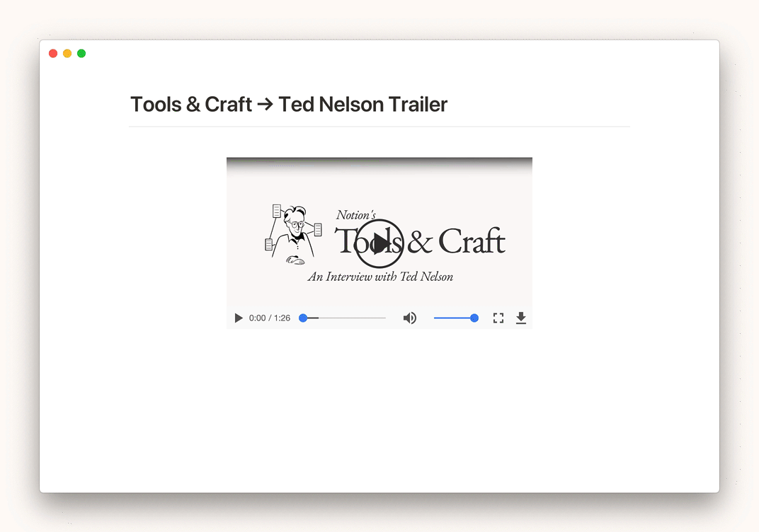Click the arrow symbol in the page title
This screenshot has height=532, width=759.
(266, 105)
